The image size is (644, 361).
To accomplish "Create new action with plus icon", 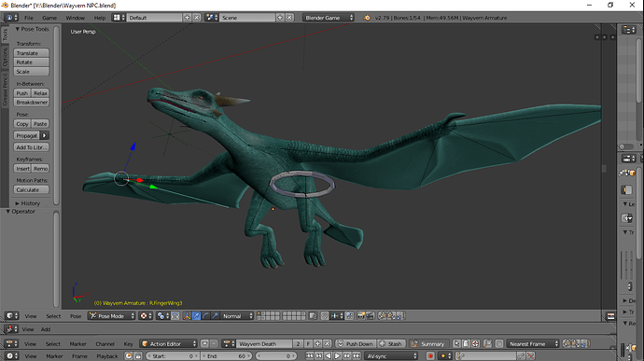I will pos(317,344).
